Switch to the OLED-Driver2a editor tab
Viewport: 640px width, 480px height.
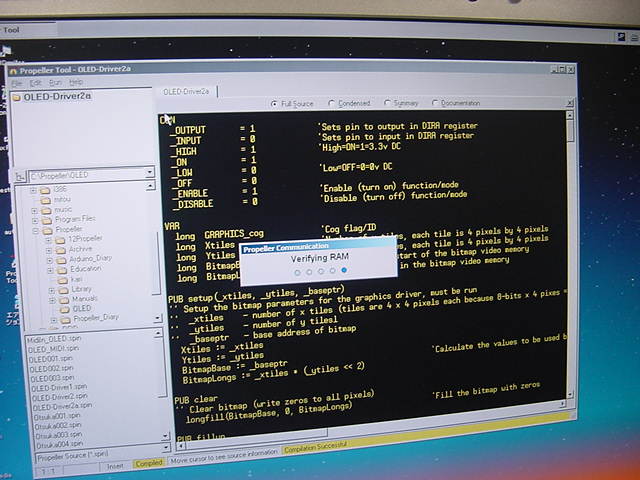(186, 92)
